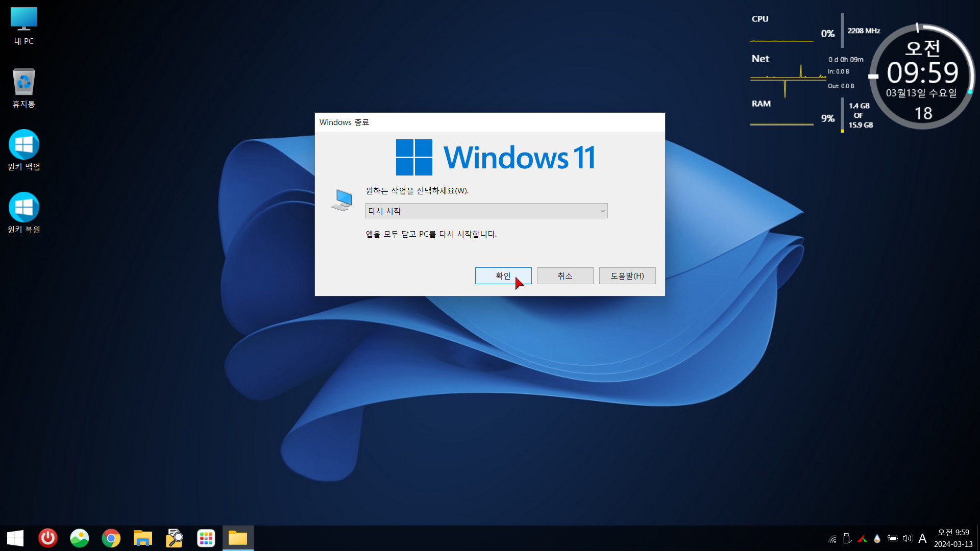Open the volume speaker tray icon
Viewport: 980px width, 551px height.
(x=907, y=538)
